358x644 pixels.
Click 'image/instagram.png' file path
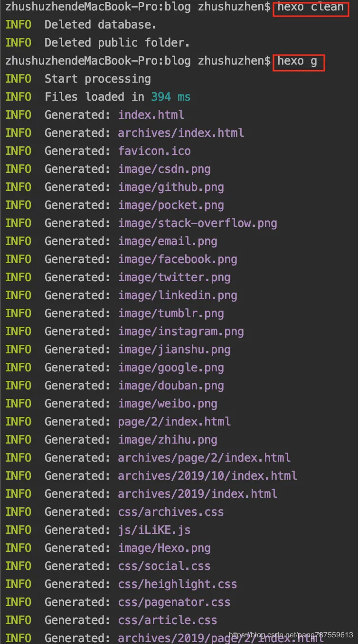(181, 331)
